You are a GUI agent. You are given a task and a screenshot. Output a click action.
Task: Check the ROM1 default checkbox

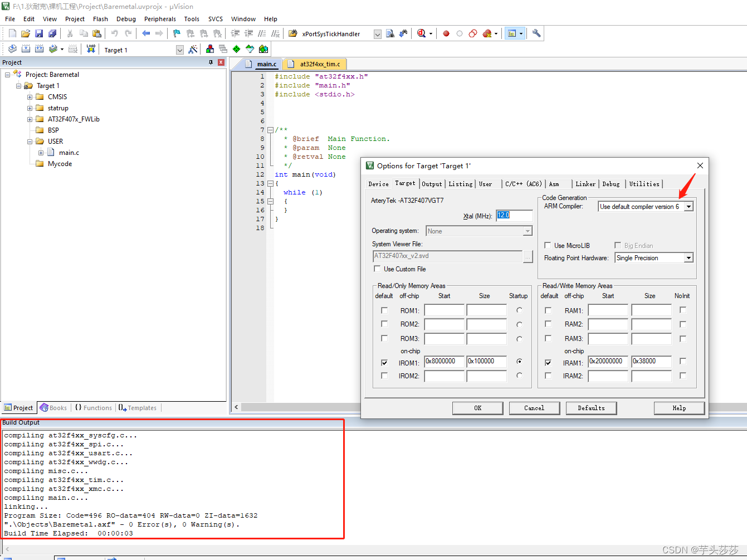coord(384,310)
